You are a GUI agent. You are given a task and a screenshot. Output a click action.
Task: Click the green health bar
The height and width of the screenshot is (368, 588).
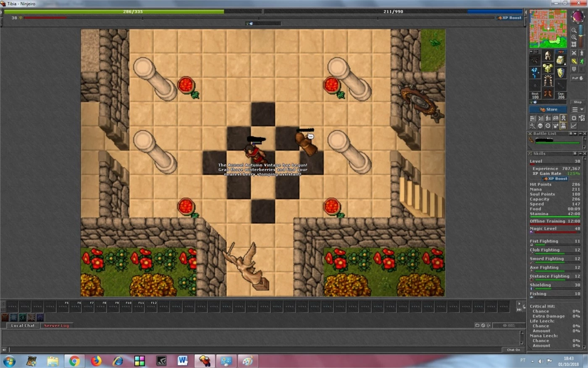coord(133,12)
